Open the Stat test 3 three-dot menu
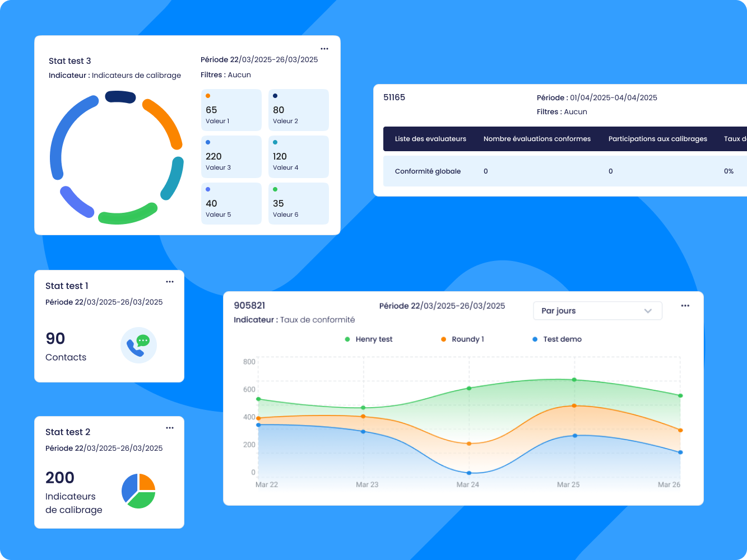The image size is (747, 560). coord(324,49)
